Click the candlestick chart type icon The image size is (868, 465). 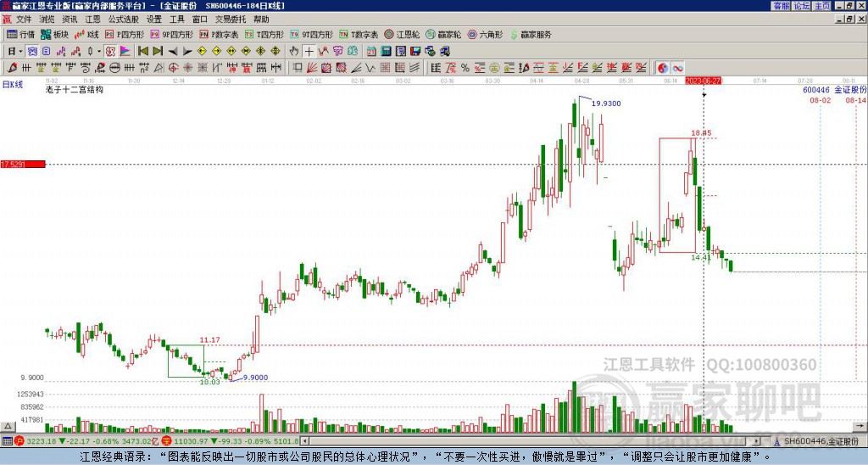pos(90,52)
